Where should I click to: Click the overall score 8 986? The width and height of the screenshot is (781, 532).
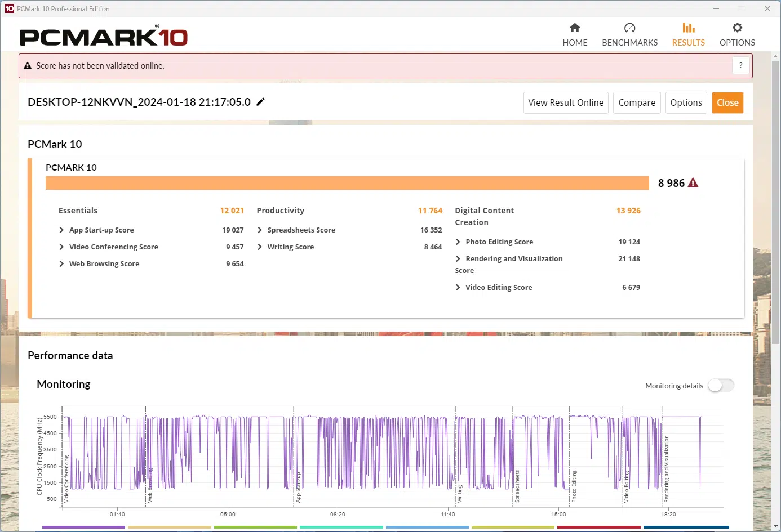pyautogui.click(x=671, y=183)
